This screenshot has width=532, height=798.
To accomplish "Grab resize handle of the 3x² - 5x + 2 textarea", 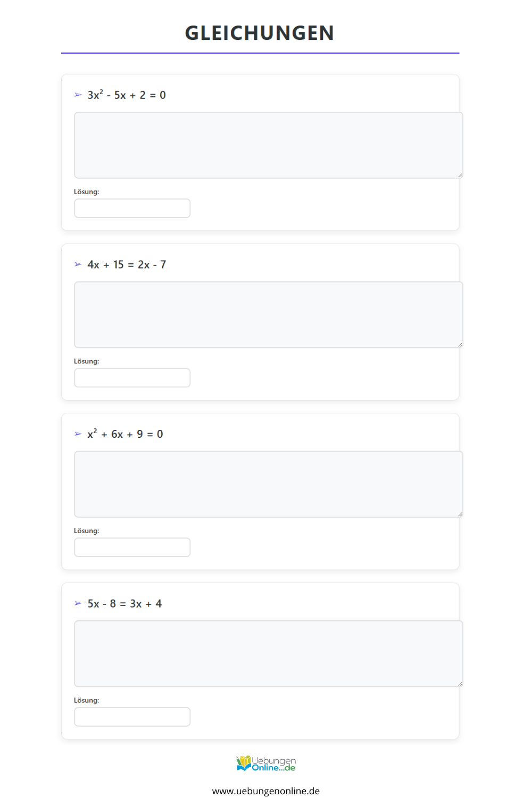I will point(460,175).
